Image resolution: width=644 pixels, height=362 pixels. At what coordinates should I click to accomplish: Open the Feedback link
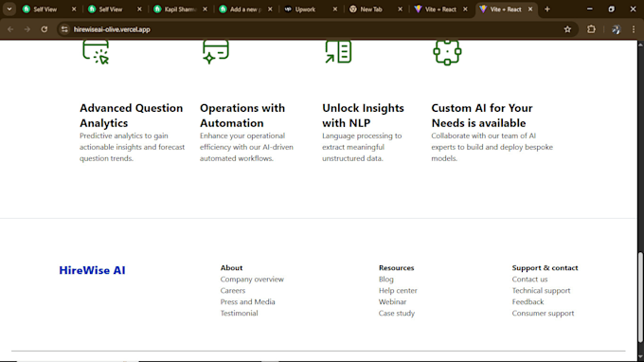coord(528,301)
